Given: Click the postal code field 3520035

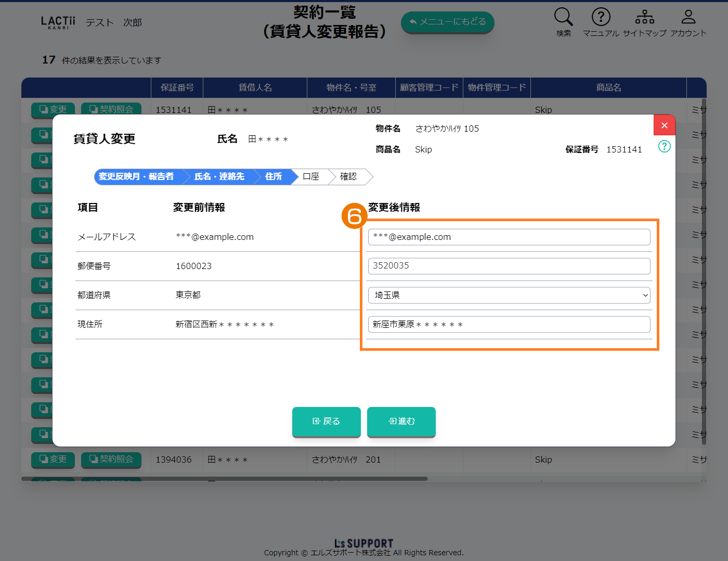Looking at the screenshot, I should [x=509, y=266].
